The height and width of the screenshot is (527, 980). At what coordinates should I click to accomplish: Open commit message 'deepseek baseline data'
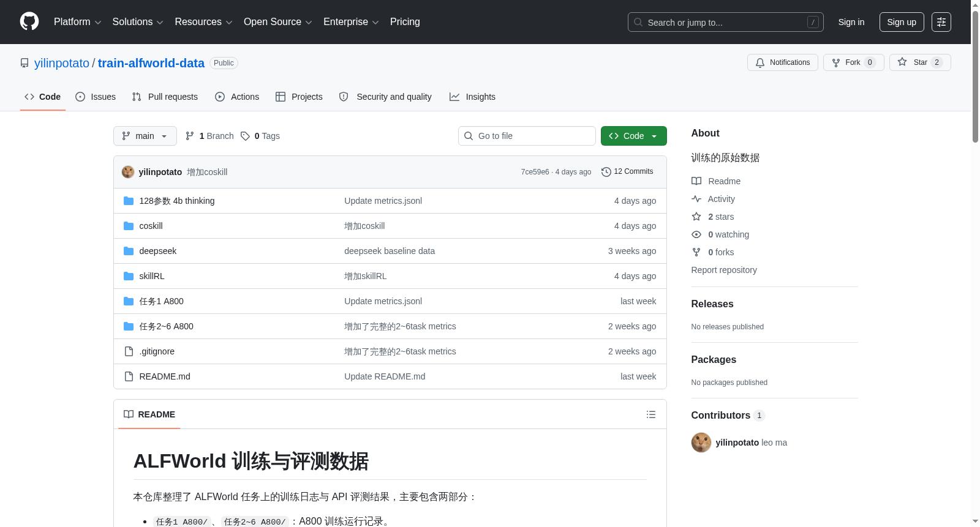(390, 251)
